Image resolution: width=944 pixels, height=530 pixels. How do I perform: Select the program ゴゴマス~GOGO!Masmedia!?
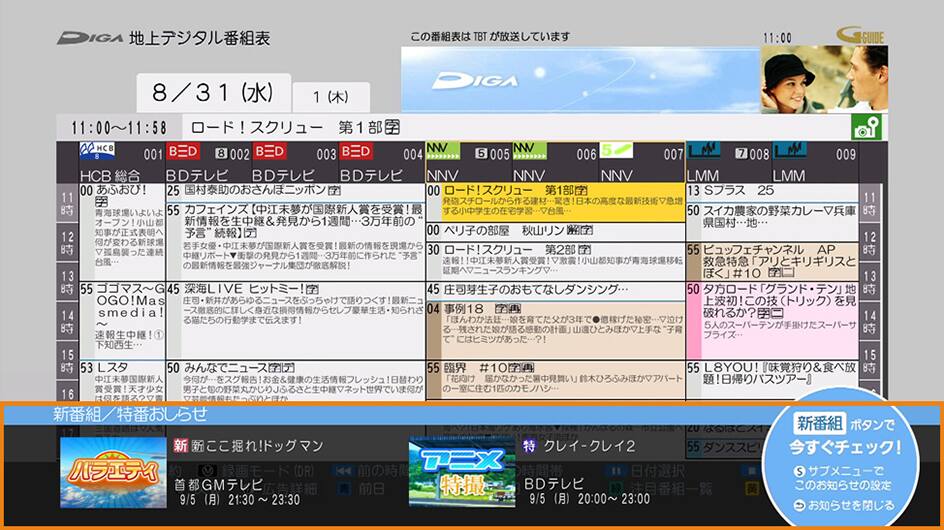pyautogui.click(x=122, y=320)
